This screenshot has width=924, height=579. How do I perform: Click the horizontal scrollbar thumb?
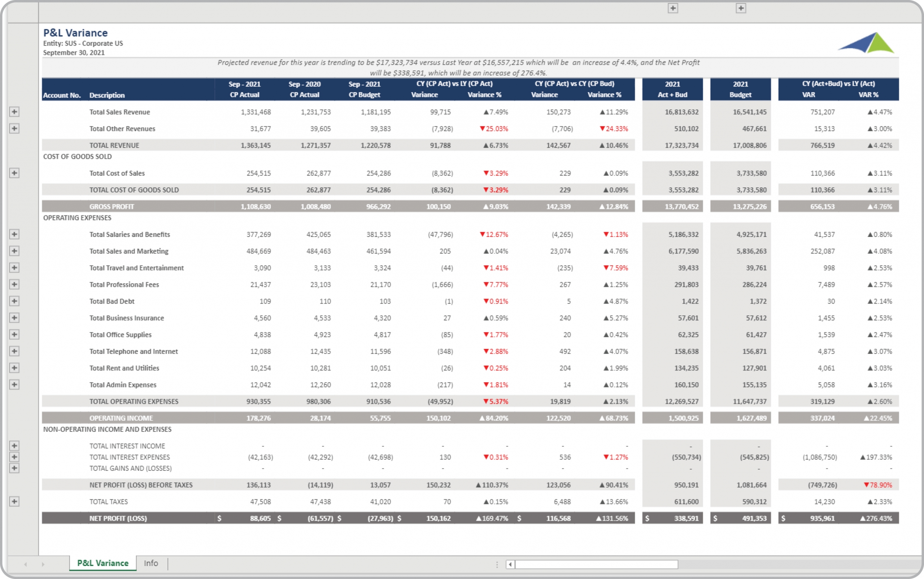coord(596,565)
